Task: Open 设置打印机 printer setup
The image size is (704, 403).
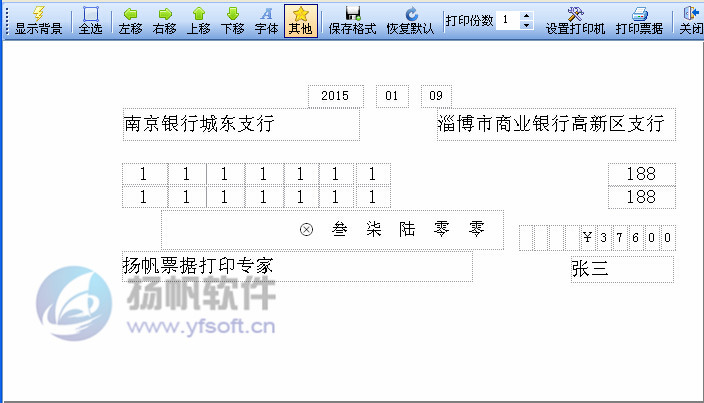Action: pos(575,20)
